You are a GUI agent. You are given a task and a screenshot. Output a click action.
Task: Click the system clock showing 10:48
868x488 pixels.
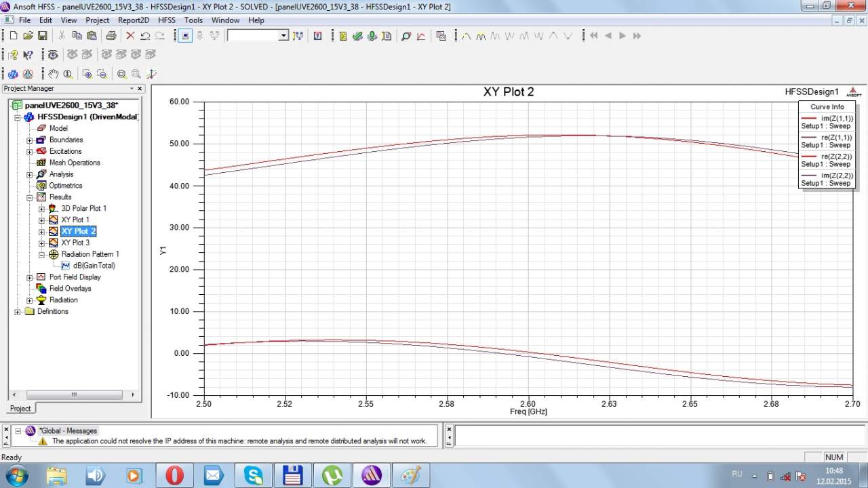pos(835,470)
